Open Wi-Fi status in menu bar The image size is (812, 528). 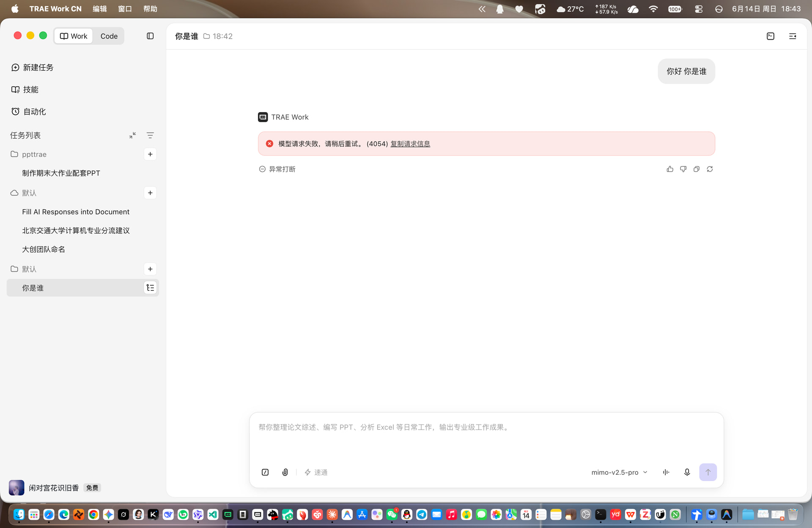(653, 9)
